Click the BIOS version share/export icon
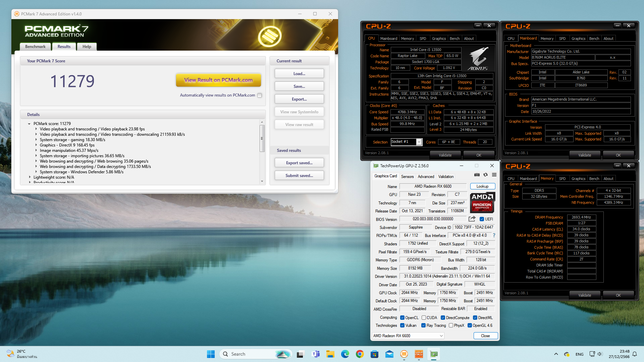This screenshot has height=362, width=644. pyautogui.click(x=472, y=219)
